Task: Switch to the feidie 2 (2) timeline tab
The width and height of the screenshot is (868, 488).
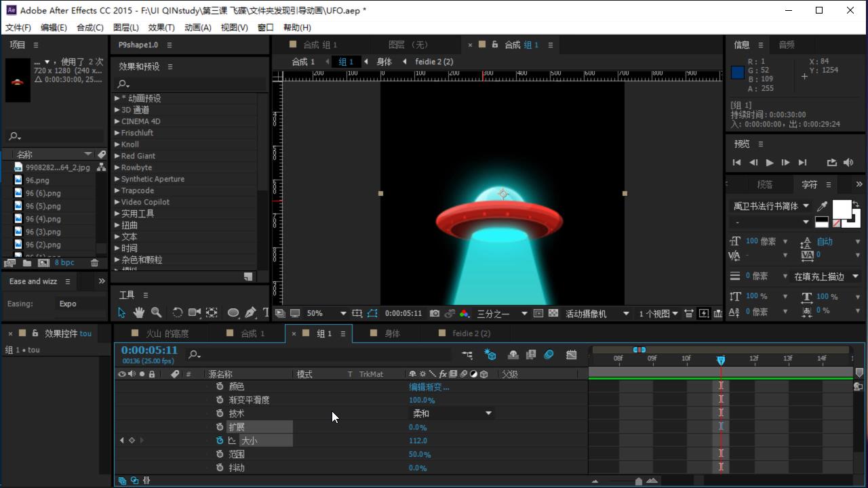Action: click(x=471, y=333)
